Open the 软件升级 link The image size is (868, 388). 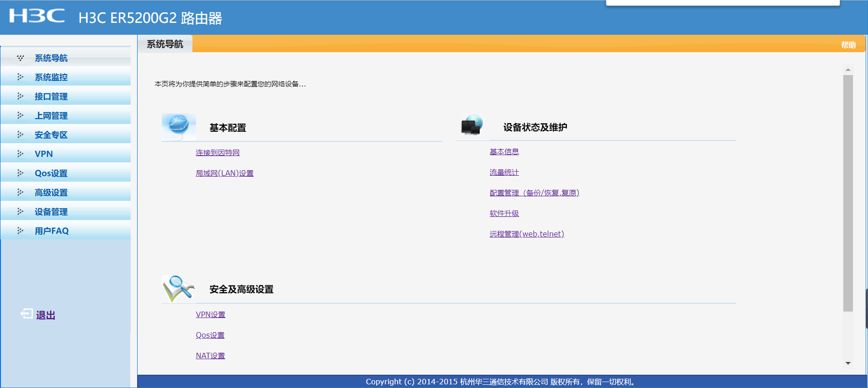click(x=504, y=214)
